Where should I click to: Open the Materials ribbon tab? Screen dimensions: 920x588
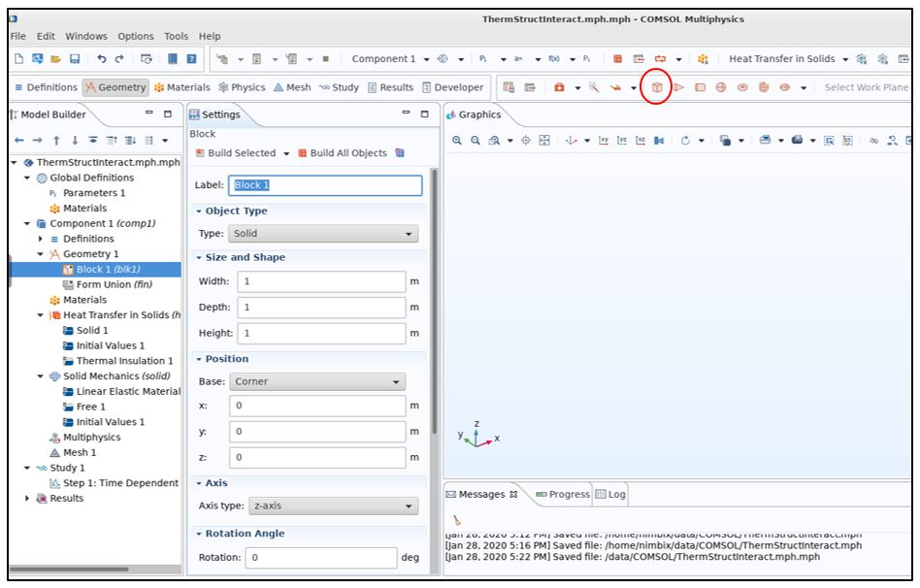[181, 87]
